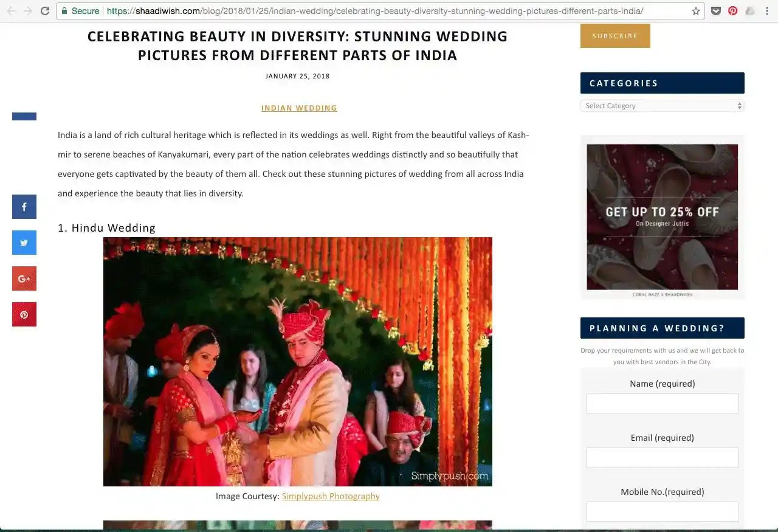Save page using the Pocket extension icon
Viewport: 778px width, 532px height.
[717, 11]
